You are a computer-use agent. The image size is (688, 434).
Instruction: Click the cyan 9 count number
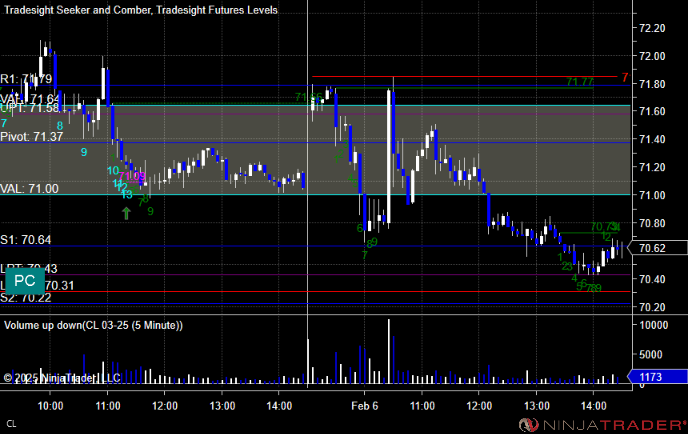(84, 152)
